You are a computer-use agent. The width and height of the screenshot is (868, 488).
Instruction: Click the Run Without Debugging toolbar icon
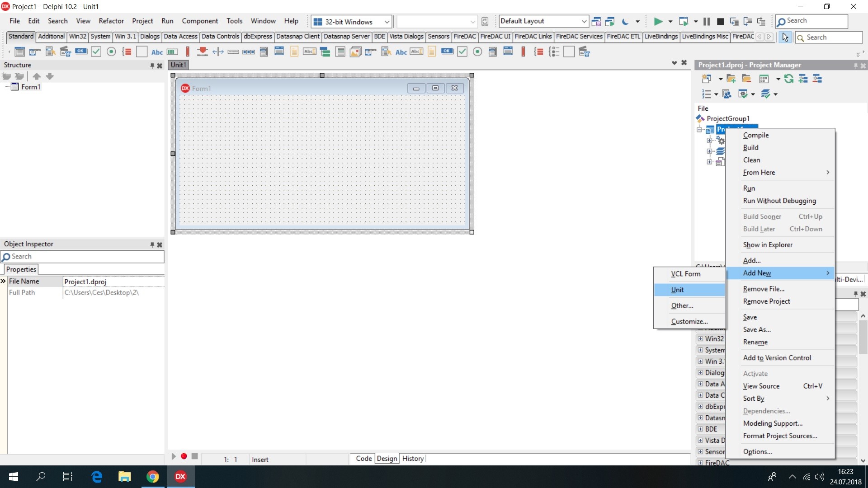(x=684, y=21)
